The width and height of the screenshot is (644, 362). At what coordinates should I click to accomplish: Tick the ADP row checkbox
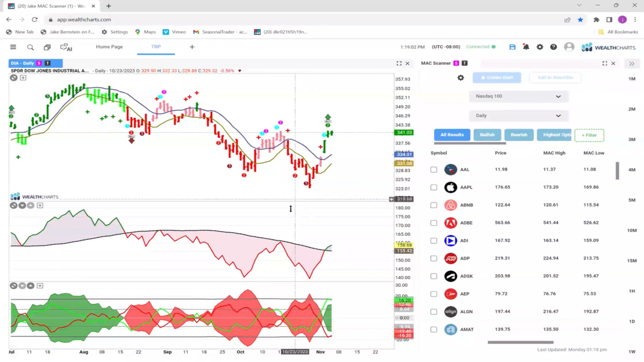(x=434, y=258)
